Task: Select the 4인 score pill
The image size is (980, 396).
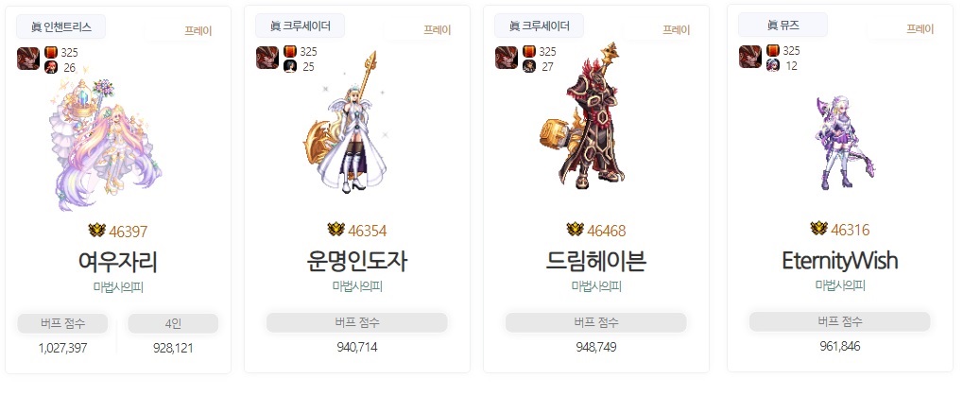Action: click(x=173, y=323)
